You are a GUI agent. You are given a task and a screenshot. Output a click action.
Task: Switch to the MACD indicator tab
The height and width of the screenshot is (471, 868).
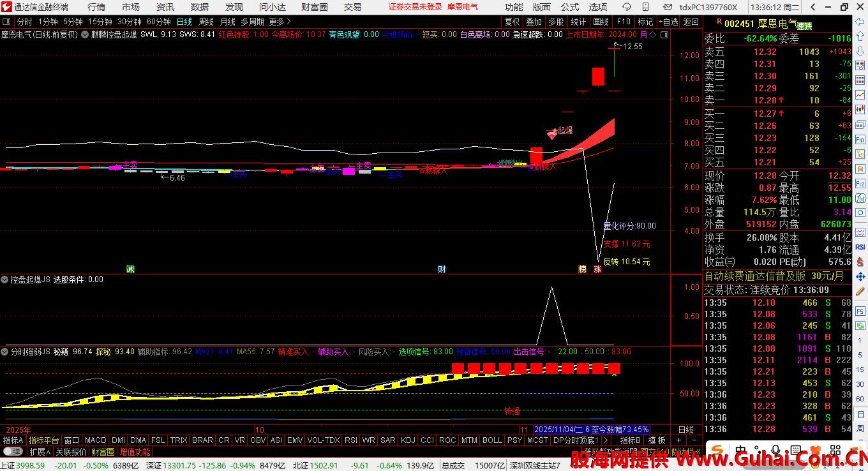tap(95, 440)
